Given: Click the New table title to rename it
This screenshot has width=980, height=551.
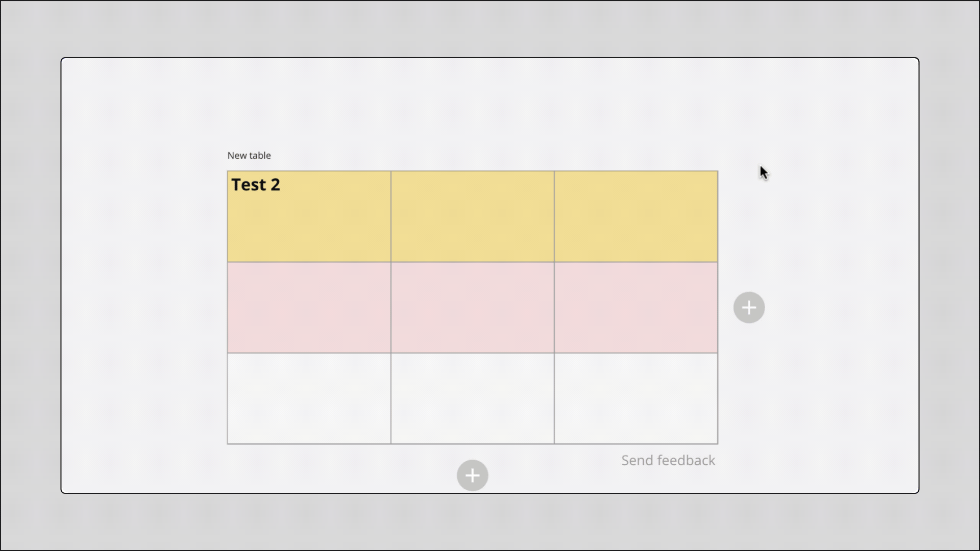Looking at the screenshot, I should (249, 155).
